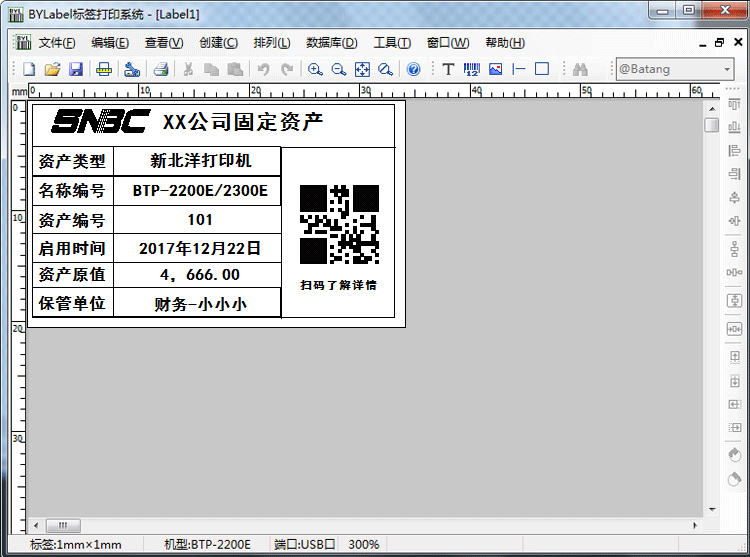Open the 数据库(D) menu
The image size is (750, 557).
click(x=331, y=43)
